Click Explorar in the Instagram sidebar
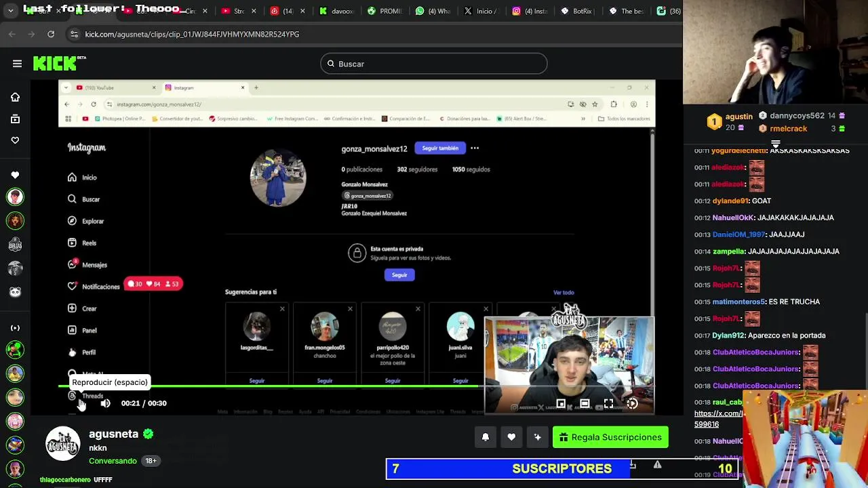The width and height of the screenshot is (868, 488). pyautogui.click(x=85, y=221)
